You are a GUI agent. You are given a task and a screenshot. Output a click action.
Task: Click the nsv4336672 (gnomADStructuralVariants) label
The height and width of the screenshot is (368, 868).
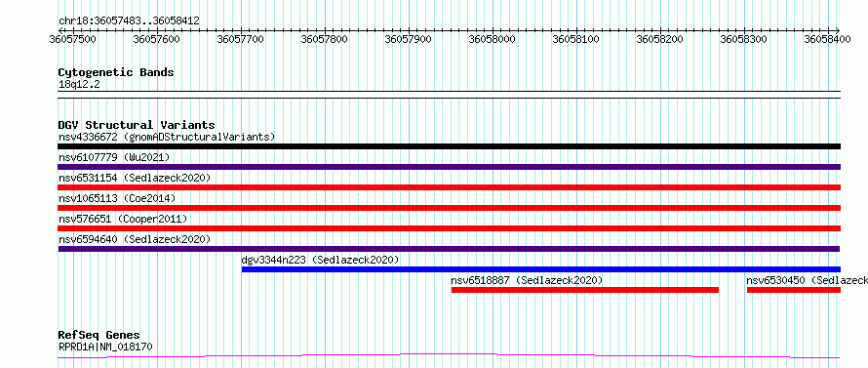coord(167,137)
